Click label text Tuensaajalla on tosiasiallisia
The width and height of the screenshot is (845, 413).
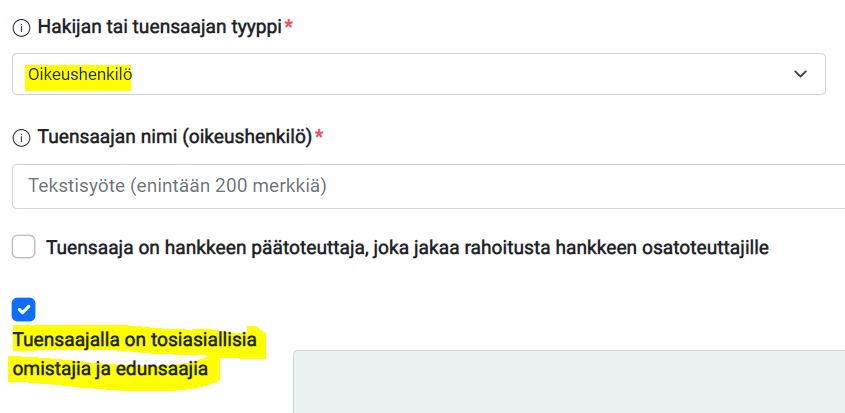pyautogui.click(x=135, y=340)
